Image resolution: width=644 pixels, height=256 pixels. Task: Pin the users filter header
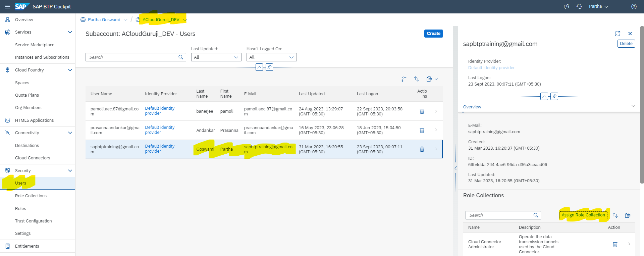(x=269, y=67)
